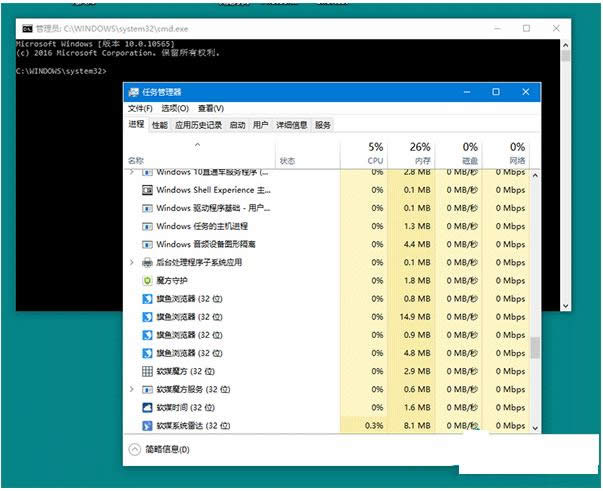The width and height of the screenshot is (603, 491).
Task: Click the icon beside Windows 驱动程序基础
Action: pos(147,208)
